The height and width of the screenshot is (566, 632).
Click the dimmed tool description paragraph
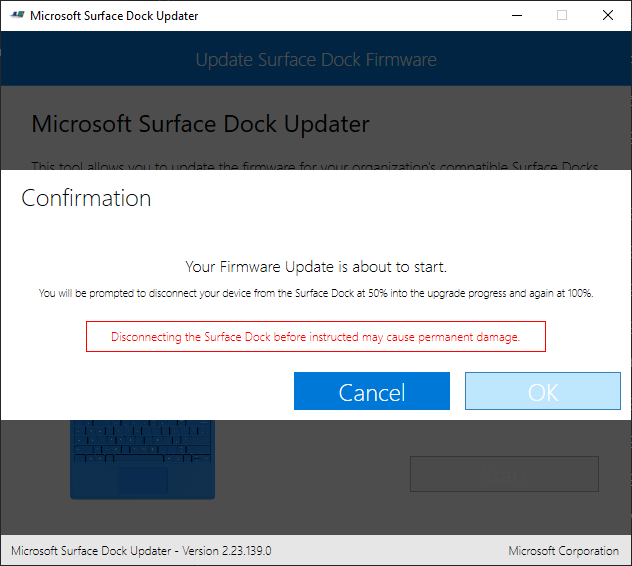(x=316, y=165)
